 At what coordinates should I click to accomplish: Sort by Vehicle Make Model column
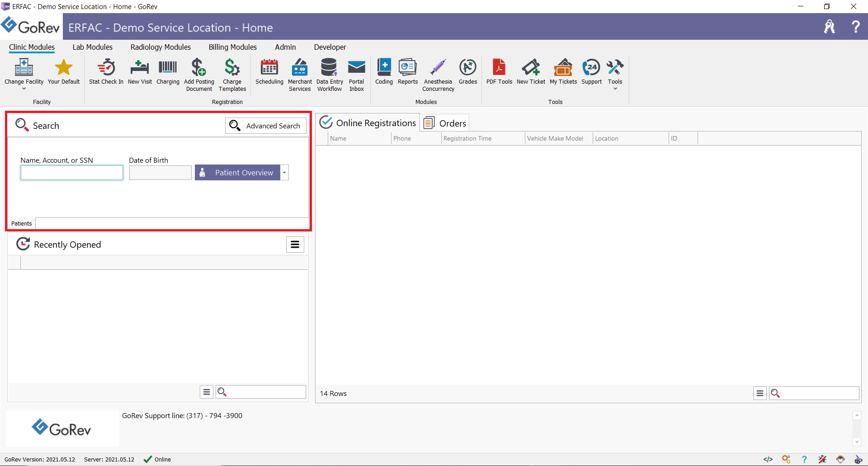[x=559, y=138]
